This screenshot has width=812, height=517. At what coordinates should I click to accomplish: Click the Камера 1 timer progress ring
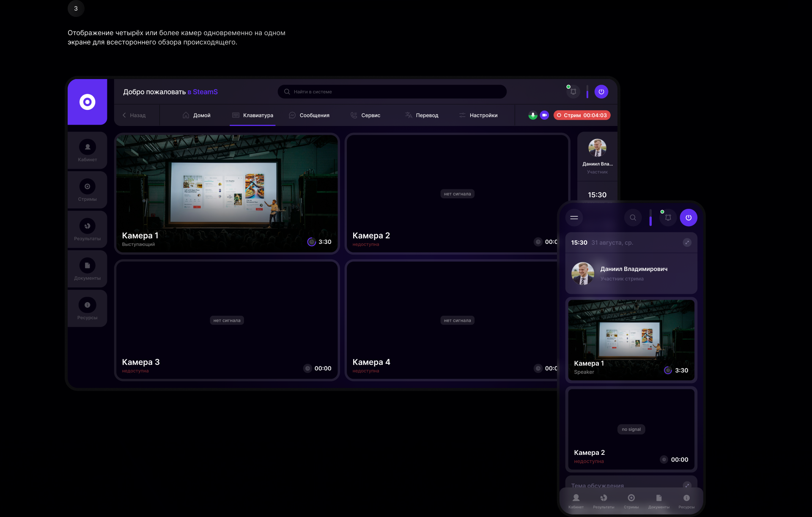(x=312, y=242)
